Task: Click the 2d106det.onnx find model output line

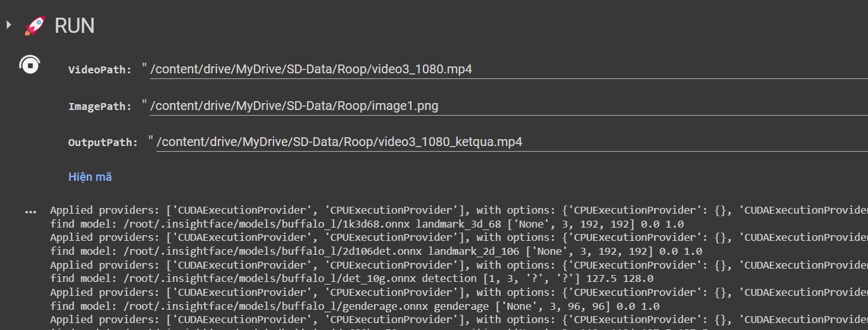Action: pyautogui.click(x=375, y=251)
